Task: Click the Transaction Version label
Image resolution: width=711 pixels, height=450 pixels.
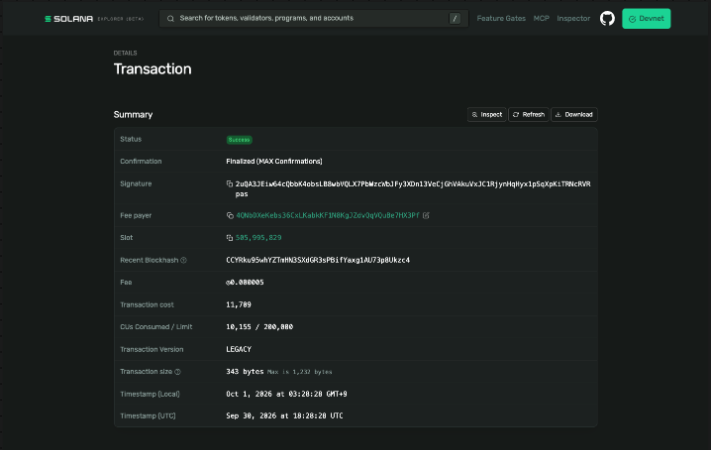Action: [x=151, y=349]
